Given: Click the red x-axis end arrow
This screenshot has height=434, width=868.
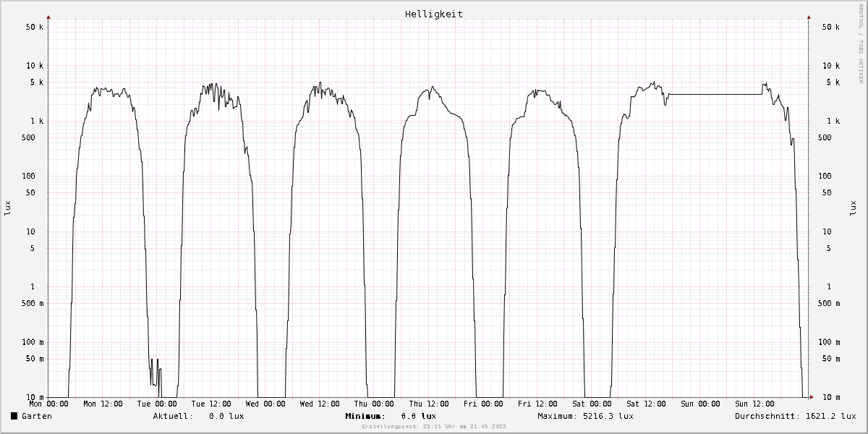Looking at the screenshot, I should coord(812,396).
